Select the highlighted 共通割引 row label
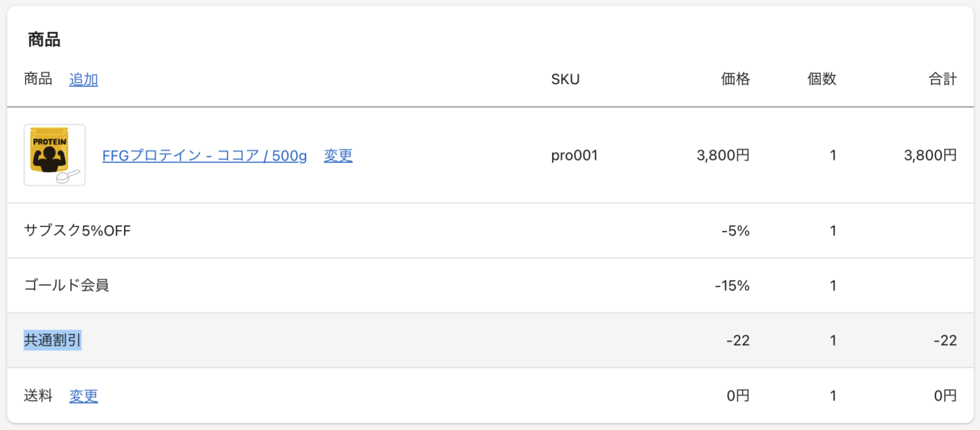 (x=52, y=340)
